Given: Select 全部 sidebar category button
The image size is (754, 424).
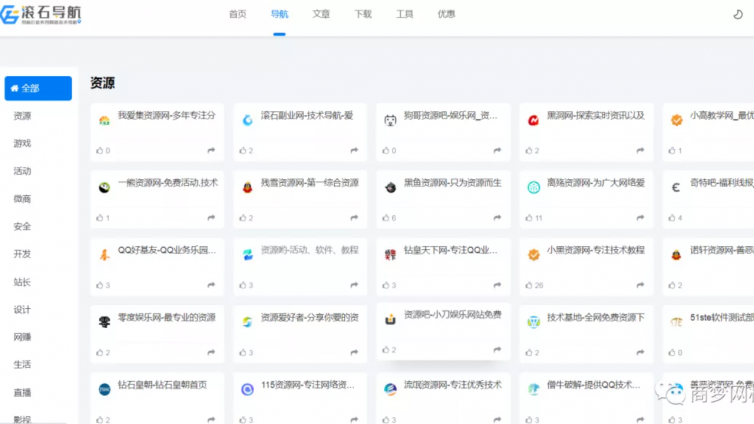Looking at the screenshot, I should point(38,88).
